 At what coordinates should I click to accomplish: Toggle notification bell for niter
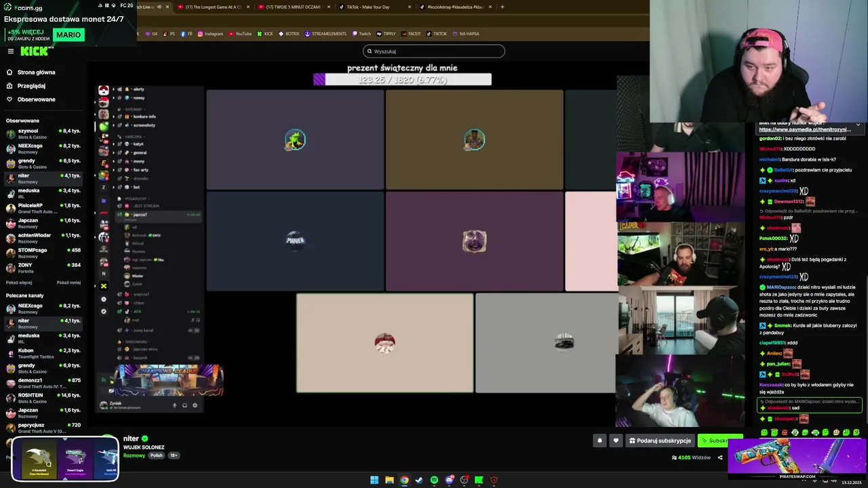coord(599,441)
